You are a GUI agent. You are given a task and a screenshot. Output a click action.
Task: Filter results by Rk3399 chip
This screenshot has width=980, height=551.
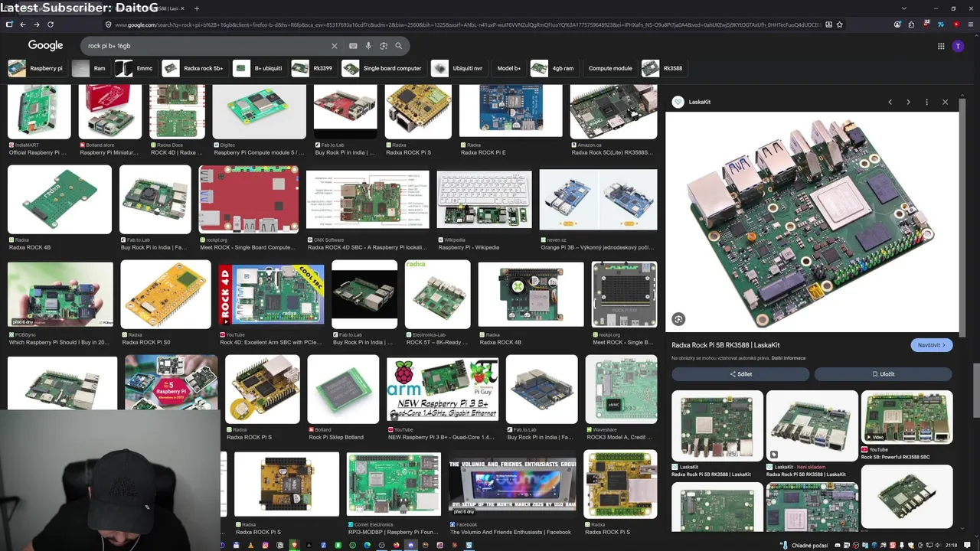coord(313,68)
